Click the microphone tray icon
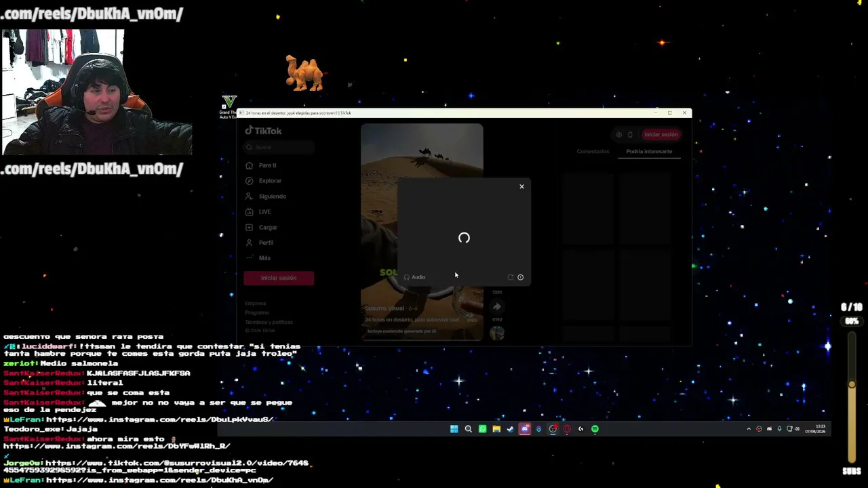868x488 pixels. tap(779, 429)
